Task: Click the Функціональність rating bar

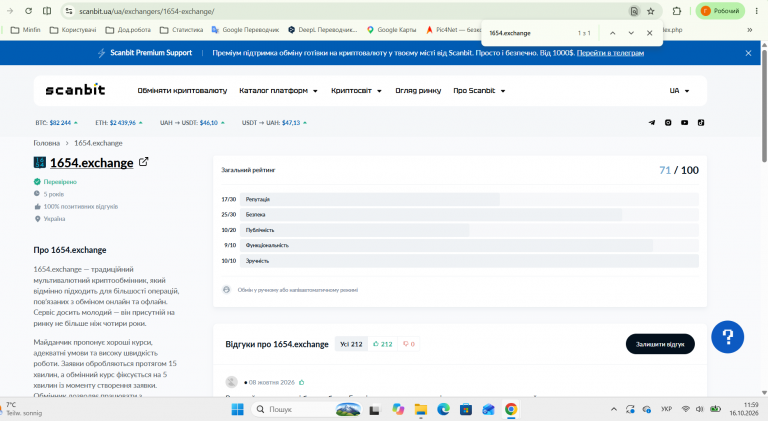Action: [469, 245]
